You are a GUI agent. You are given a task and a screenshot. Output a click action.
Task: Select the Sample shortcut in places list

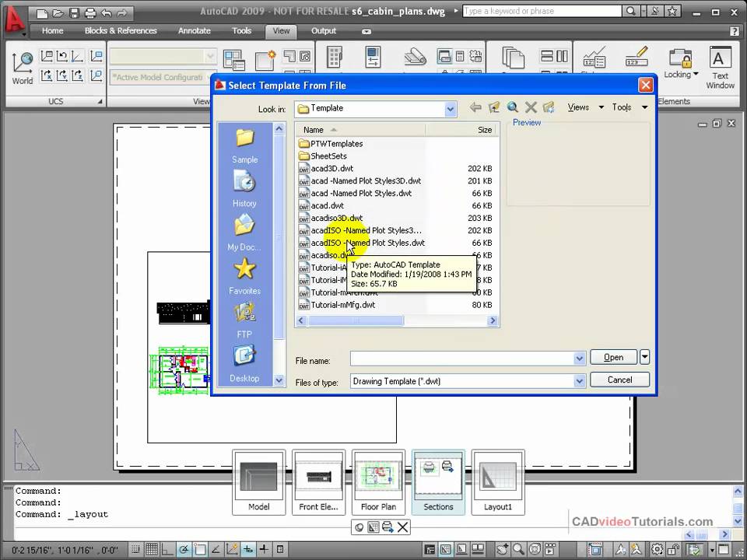[x=245, y=146]
